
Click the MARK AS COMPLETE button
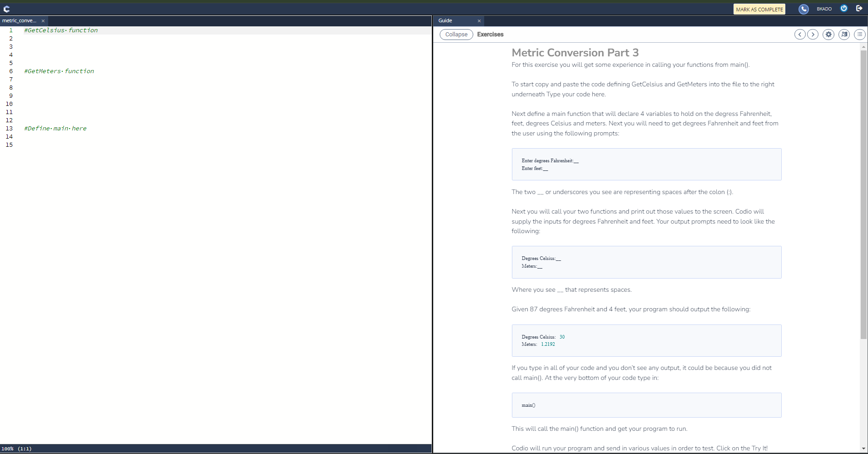[759, 9]
